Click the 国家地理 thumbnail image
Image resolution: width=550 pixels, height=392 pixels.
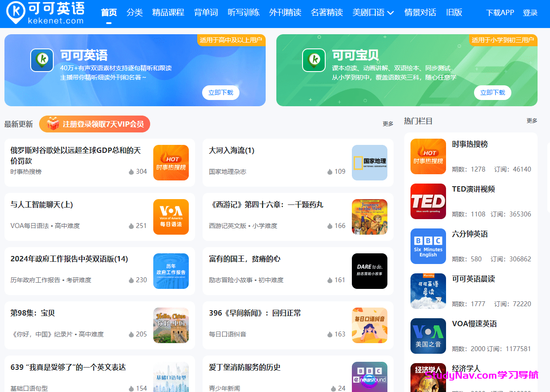tap(370, 162)
